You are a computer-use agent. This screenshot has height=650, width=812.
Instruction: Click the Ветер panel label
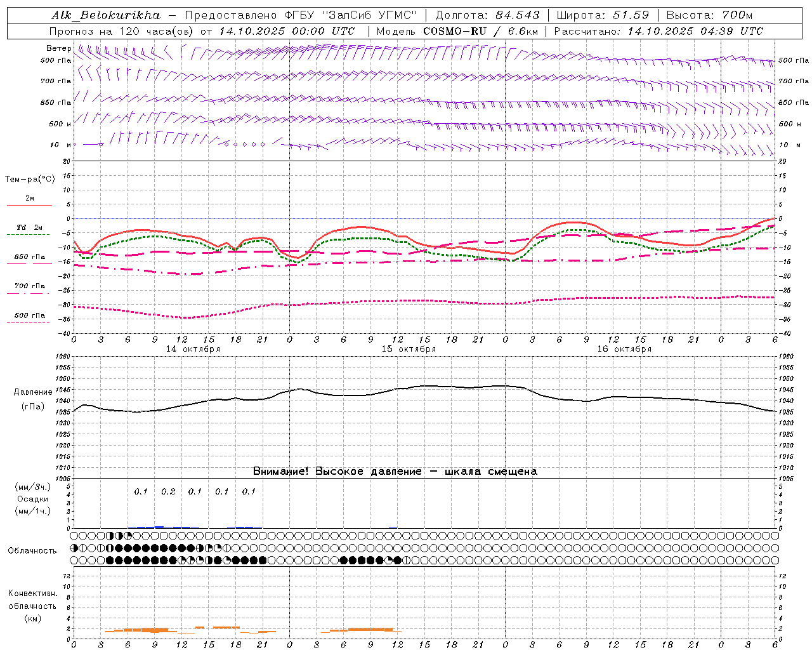[59, 48]
